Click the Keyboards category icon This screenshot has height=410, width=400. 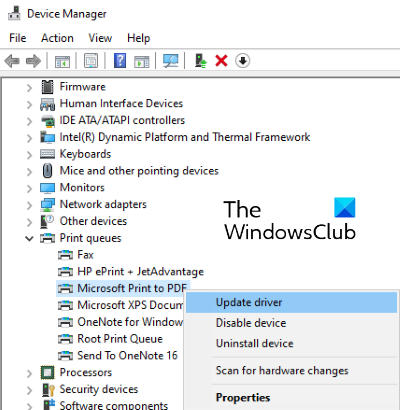click(47, 154)
